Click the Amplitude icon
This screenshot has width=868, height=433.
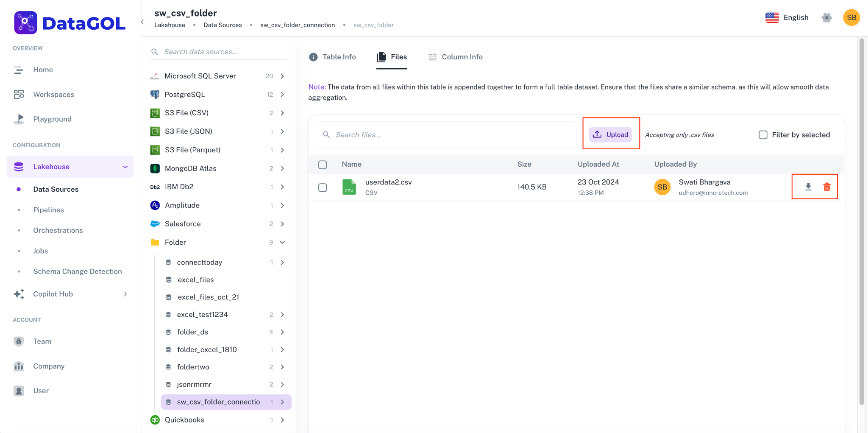click(x=155, y=205)
